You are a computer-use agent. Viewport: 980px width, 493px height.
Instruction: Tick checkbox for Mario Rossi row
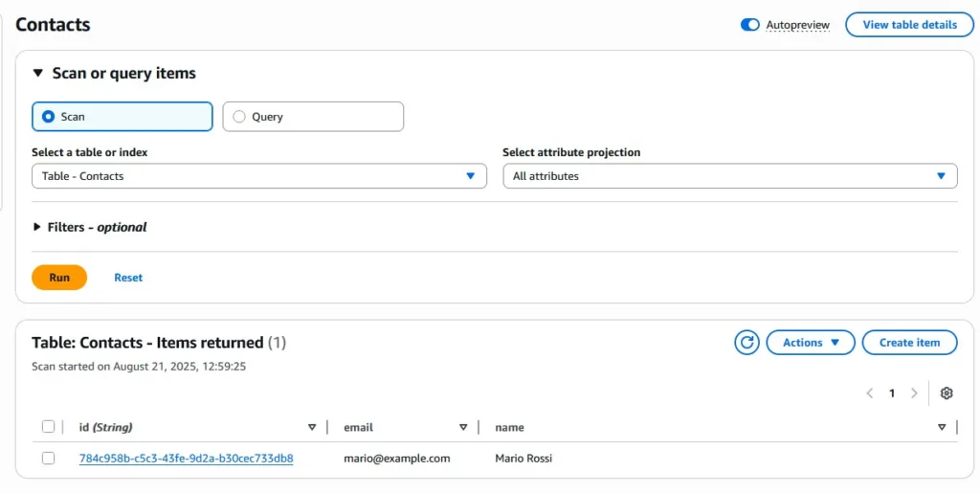tap(49, 459)
